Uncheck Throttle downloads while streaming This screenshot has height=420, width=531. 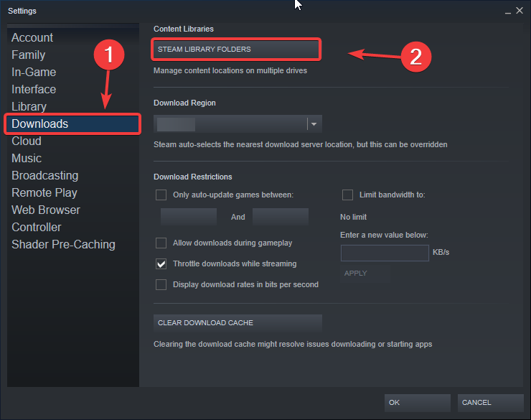161,264
